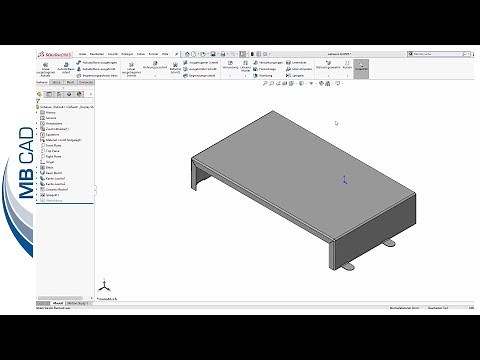The width and height of the screenshot is (480, 360).
Task: Open the dropdown arrow under Referenzgeometrie
Action: click(x=328, y=76)
